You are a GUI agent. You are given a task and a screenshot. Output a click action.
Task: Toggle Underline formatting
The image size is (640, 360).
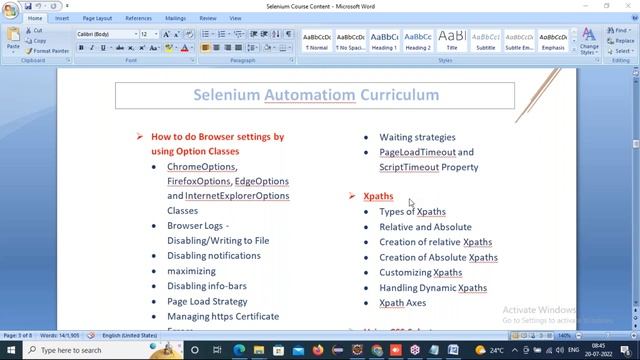(x=103, y=48)
